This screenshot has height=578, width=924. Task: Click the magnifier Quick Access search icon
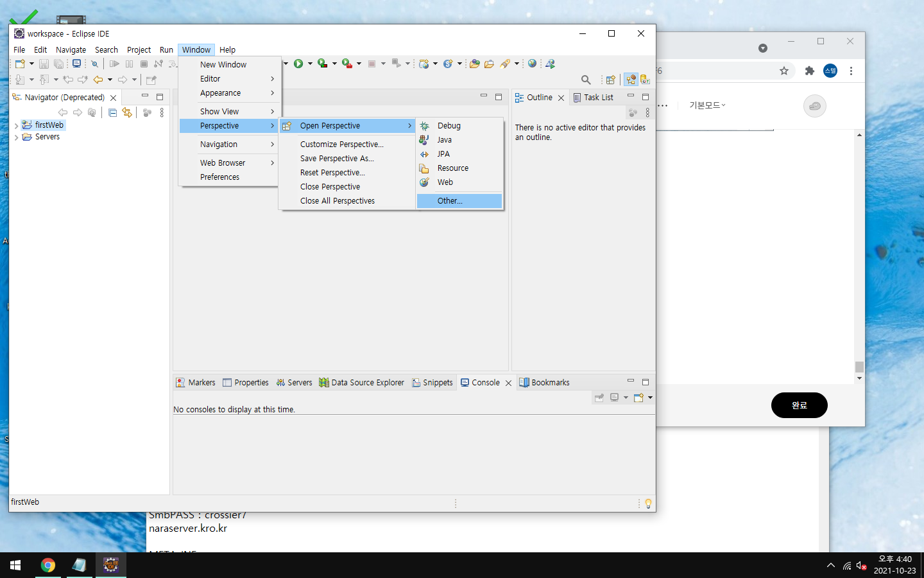coord(586,80)
